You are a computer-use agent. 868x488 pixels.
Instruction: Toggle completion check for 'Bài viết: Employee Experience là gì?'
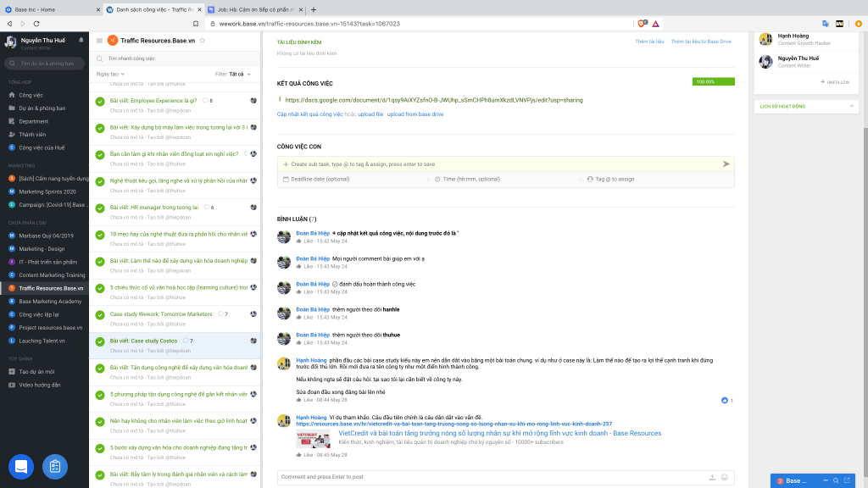pyautogui.click(x=100, y=102)
